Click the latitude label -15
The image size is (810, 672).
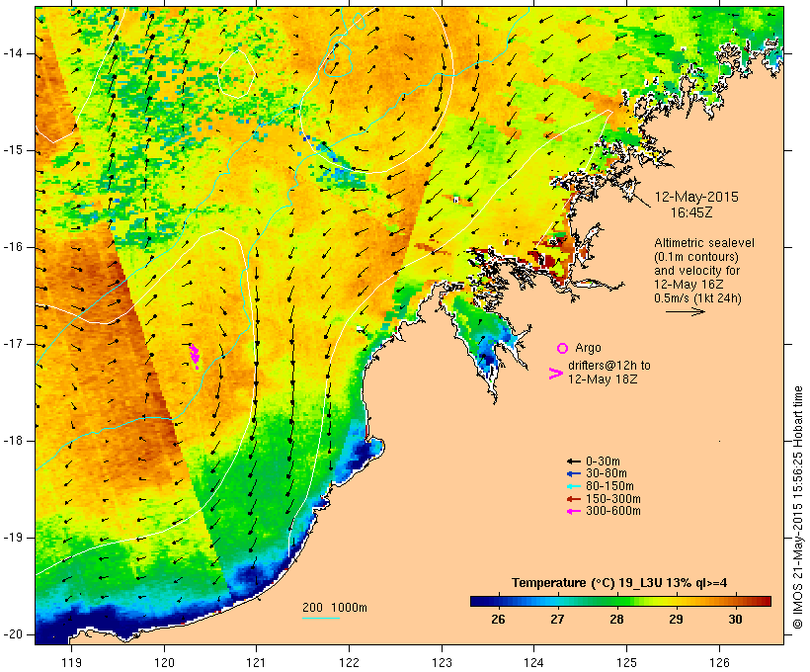pos(13,150)
